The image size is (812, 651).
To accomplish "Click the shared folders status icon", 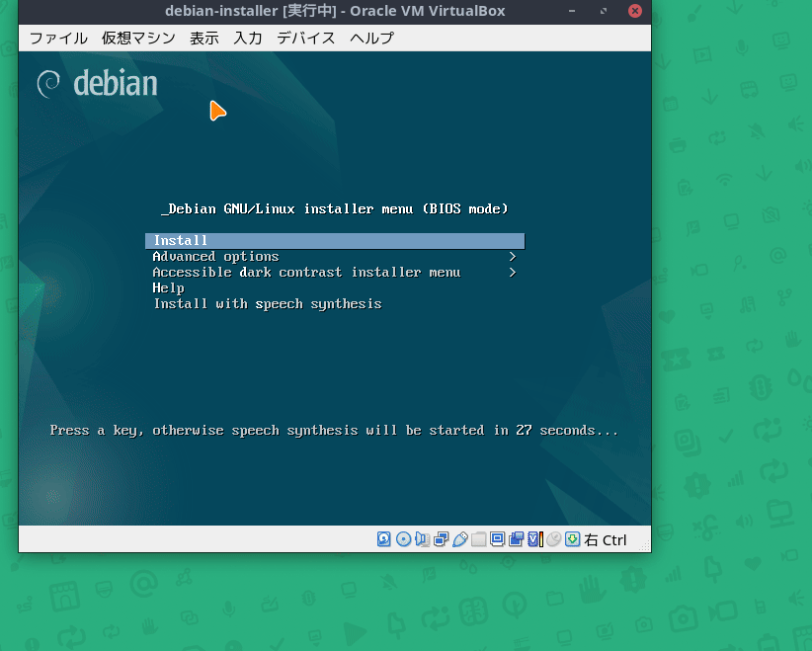I will coord(478,539).
